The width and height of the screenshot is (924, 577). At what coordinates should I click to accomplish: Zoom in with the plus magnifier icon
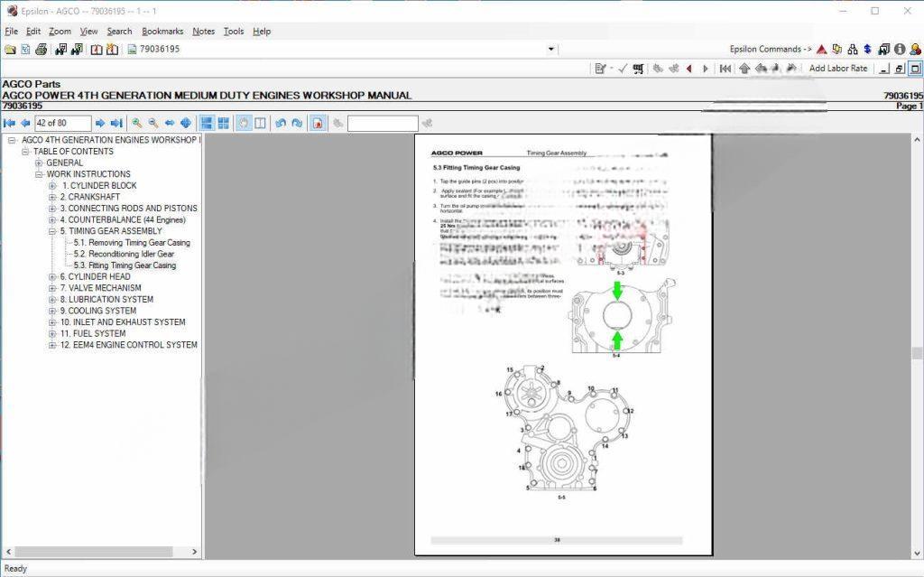point(137,123)
